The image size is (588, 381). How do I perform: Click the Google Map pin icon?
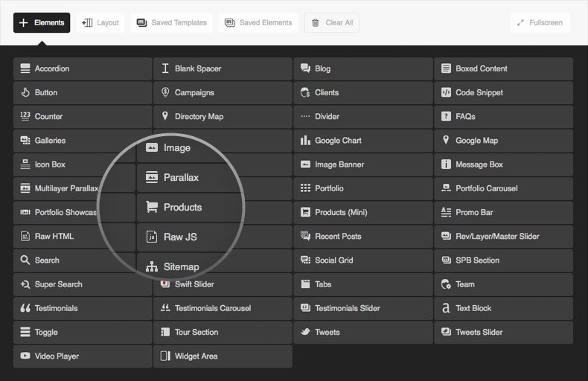pos(446,140)
